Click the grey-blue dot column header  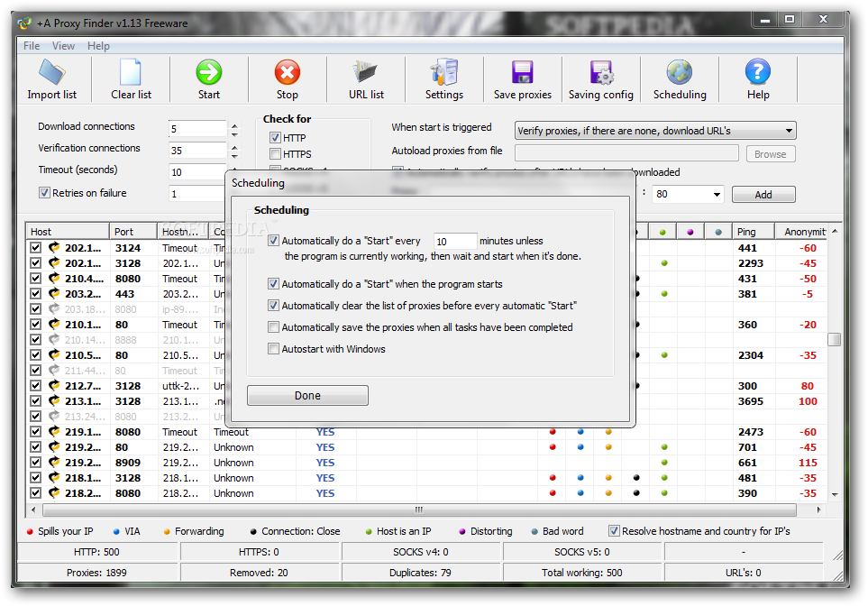[718, 232]
